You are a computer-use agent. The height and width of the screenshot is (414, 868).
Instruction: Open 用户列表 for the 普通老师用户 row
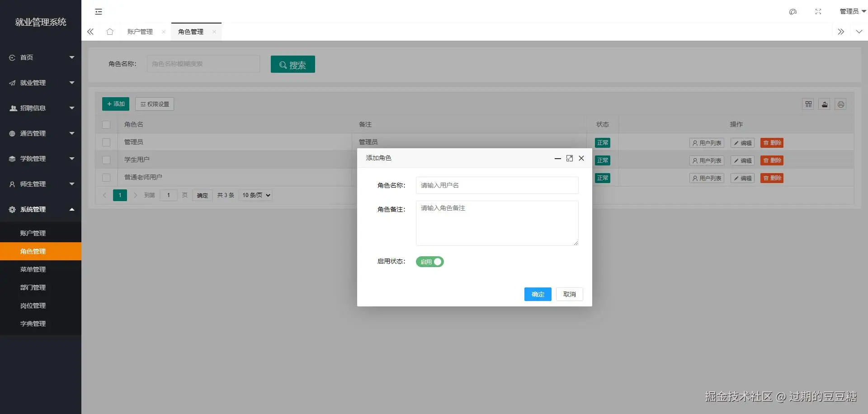(x=707, y=178)
